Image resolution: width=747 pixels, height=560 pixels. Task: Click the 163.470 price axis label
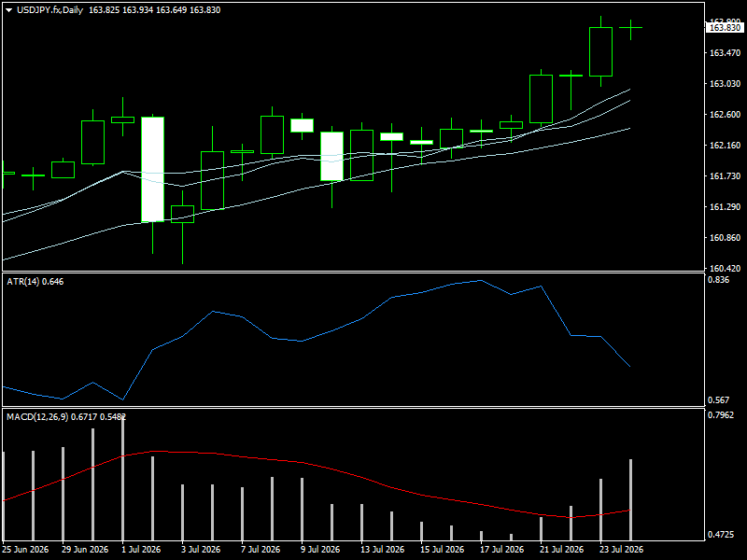tap(726, 53)
